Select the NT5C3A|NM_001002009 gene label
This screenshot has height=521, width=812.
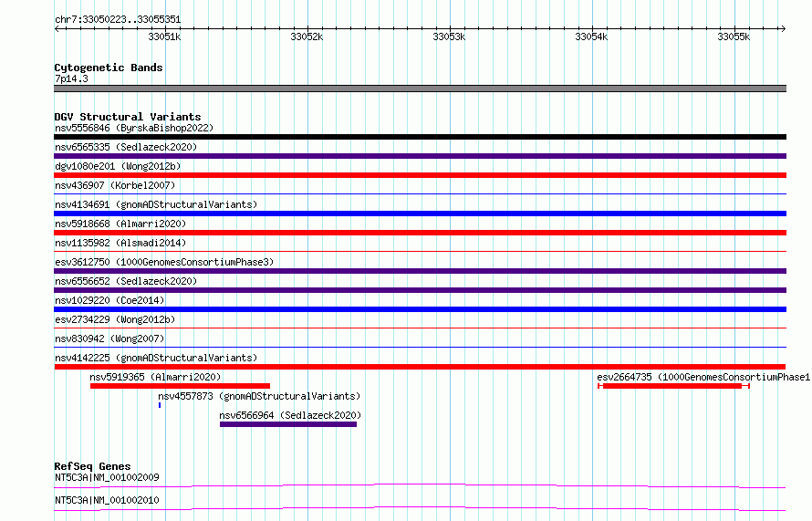[x=107, y=477]
